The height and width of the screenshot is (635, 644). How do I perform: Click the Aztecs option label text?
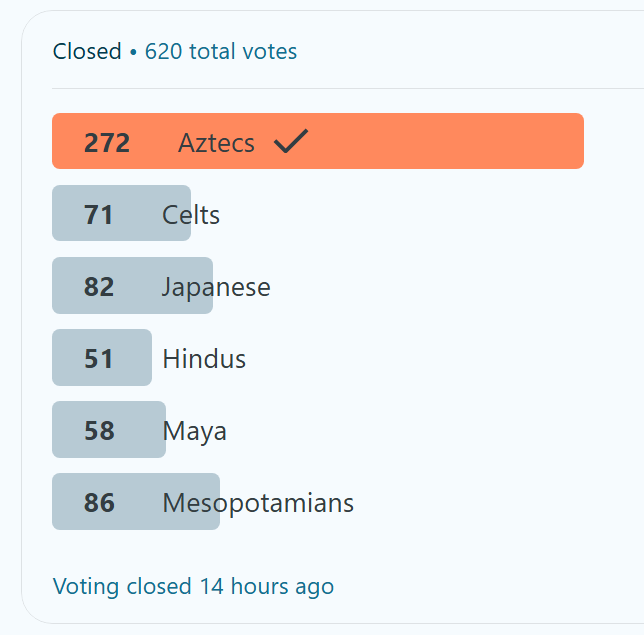216,143
